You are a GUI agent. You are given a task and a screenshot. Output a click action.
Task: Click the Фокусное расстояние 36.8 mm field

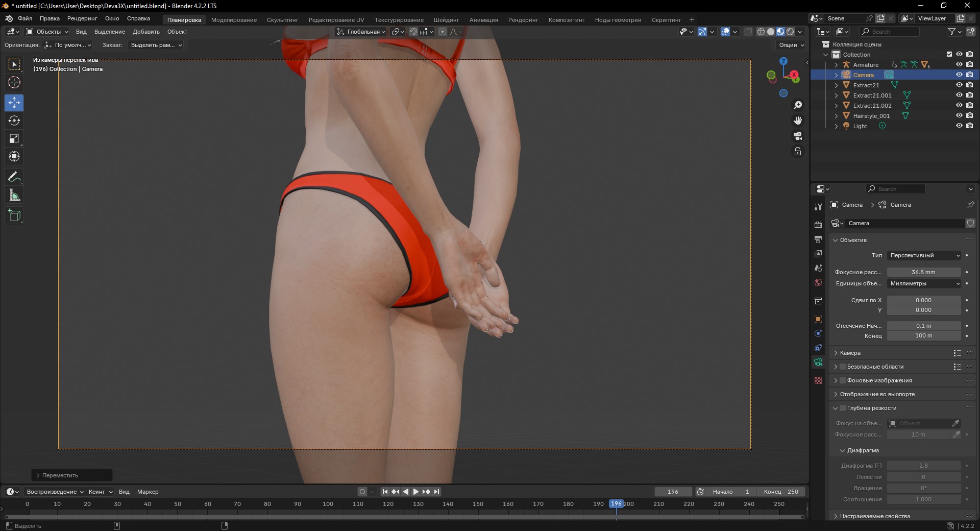(x=924, y=272)
